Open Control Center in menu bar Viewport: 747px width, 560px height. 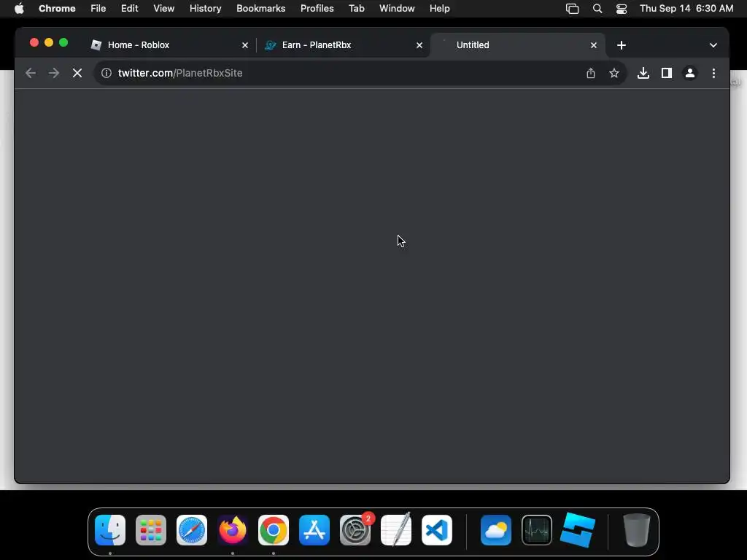(622, 9)
